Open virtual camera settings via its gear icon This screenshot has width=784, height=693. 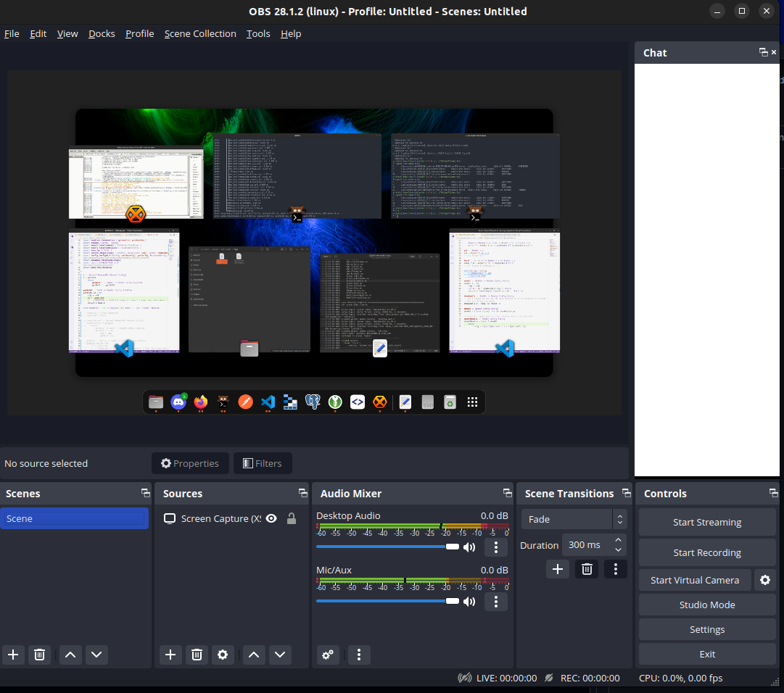coord(765,580)
